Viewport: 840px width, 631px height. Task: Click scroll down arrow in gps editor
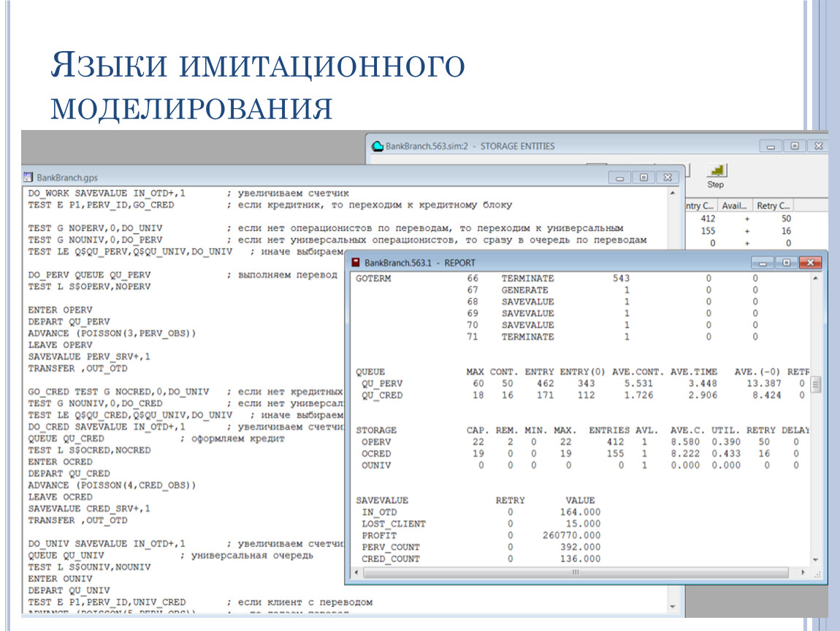[x=673, y=607]
